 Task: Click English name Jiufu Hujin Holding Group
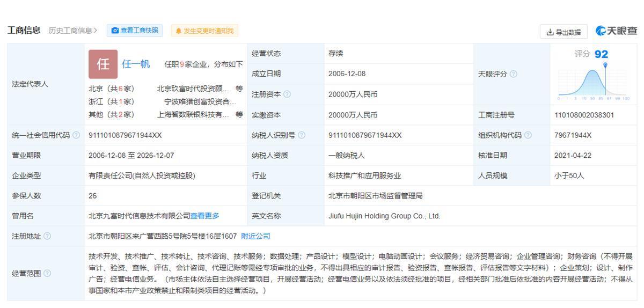pos(384,216)
